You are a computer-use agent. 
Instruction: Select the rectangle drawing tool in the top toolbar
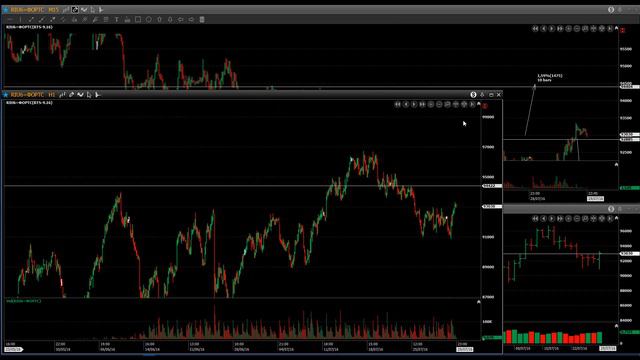[x=138, y=20]
